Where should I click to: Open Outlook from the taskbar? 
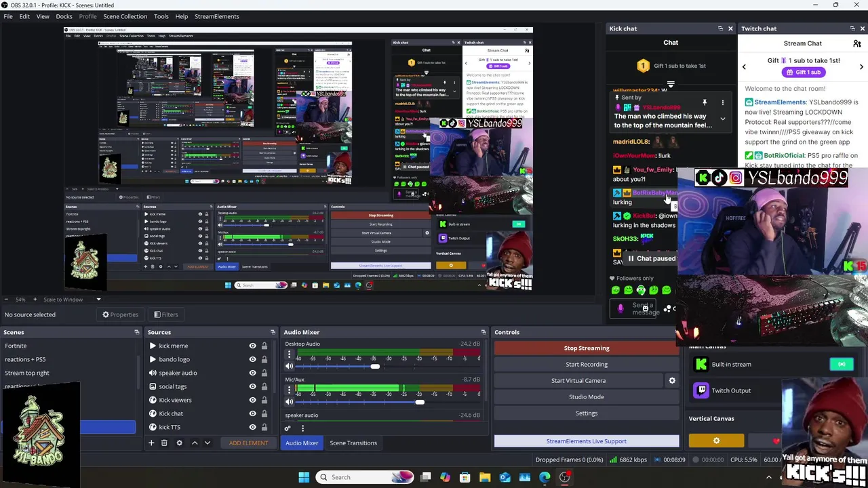(x=505, y=477)
